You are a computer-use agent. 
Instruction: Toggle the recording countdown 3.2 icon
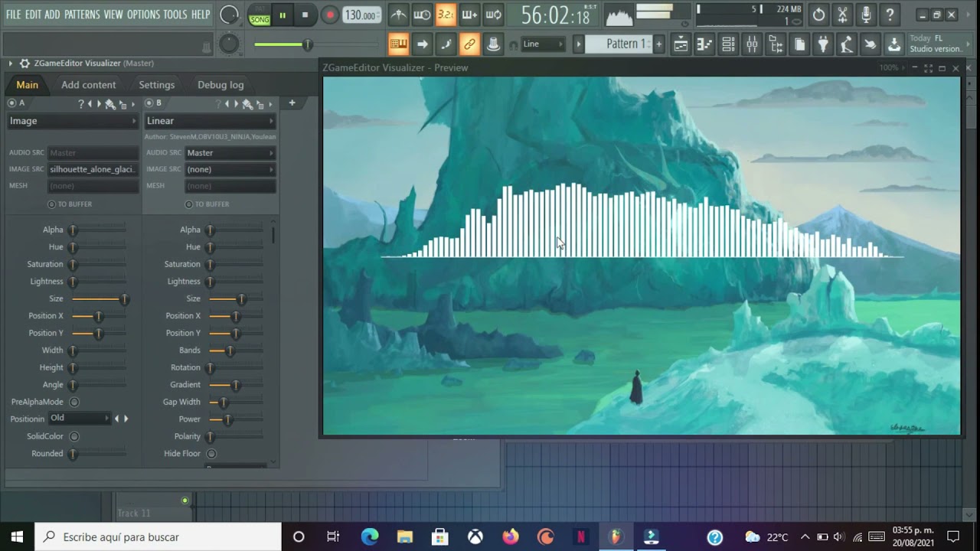446,15
